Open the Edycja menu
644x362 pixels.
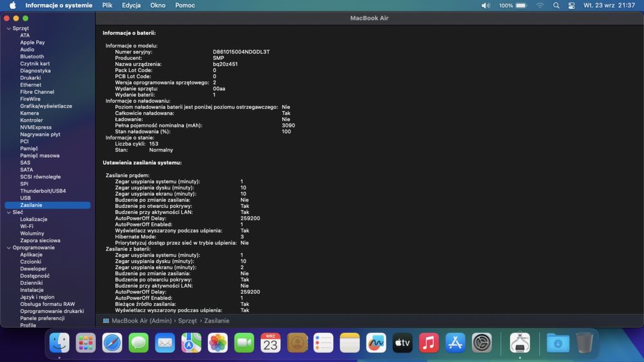131,5
